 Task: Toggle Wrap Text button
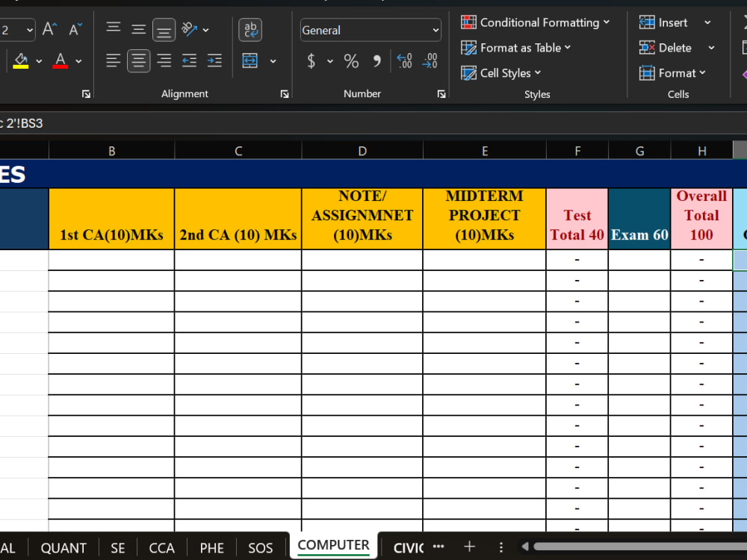pyautogui.click(x=250, y=30)
